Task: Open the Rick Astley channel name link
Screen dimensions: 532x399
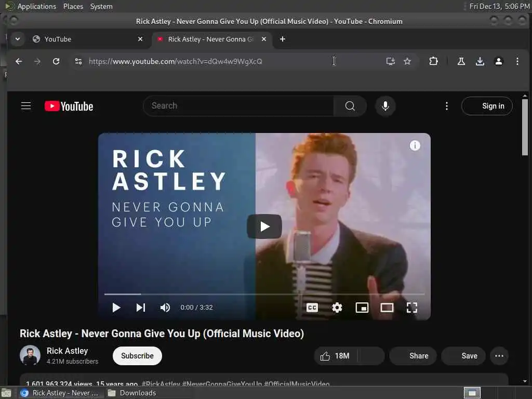Action: coord(67,351)
